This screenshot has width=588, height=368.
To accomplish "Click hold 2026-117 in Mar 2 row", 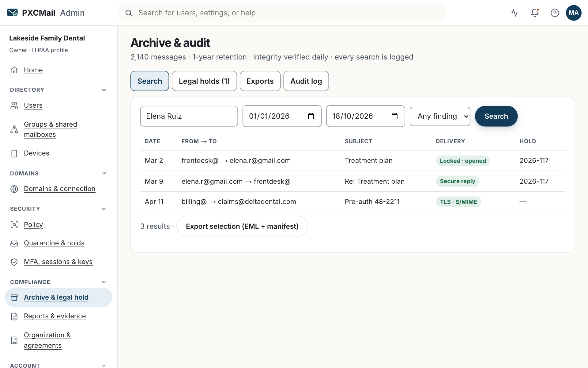I will click(534, 161).
